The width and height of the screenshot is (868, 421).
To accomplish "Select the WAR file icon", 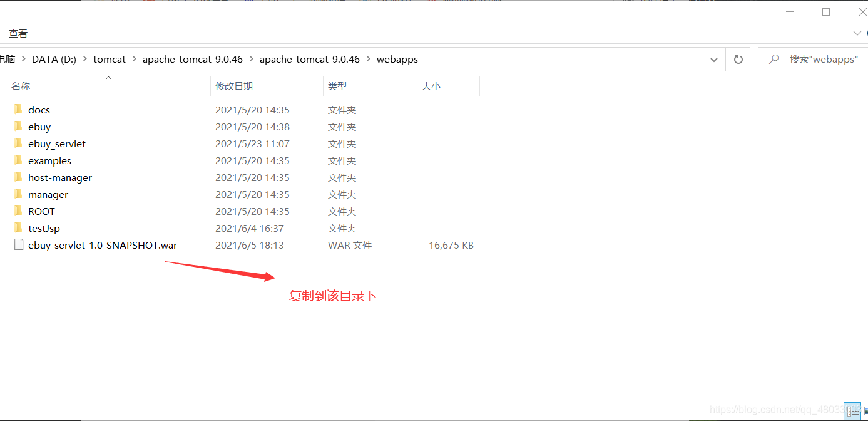I will pos(18,245).
